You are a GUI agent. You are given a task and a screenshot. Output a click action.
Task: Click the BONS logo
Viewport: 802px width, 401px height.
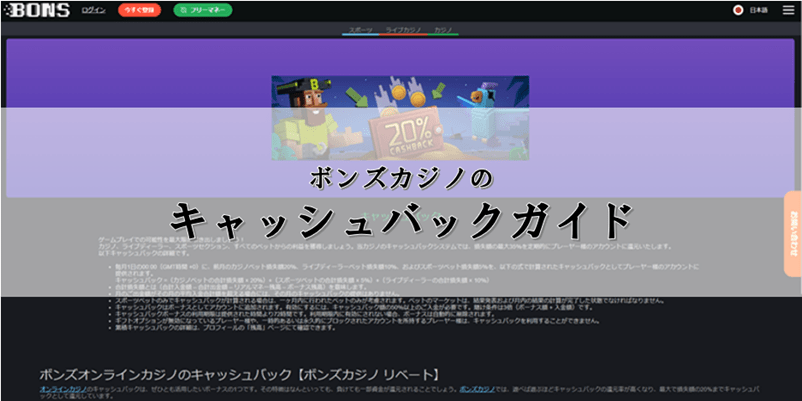coord(36,10)
